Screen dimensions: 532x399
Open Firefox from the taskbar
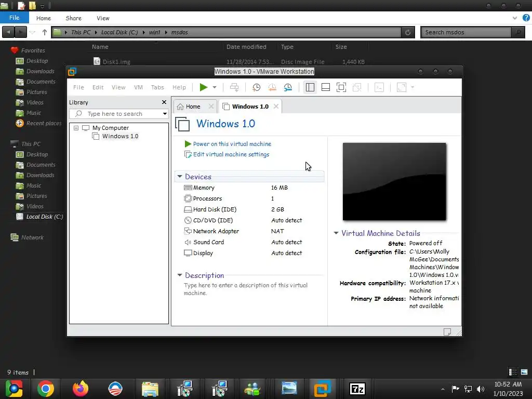81,389
